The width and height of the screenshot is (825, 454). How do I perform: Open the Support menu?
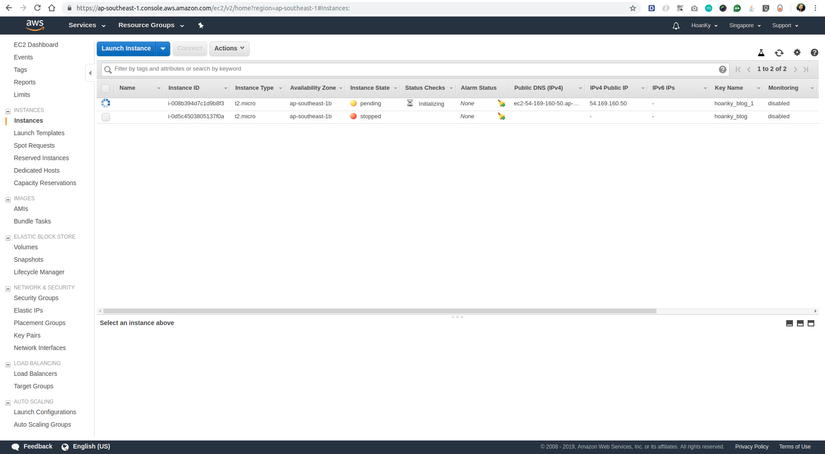coord(785,25)
